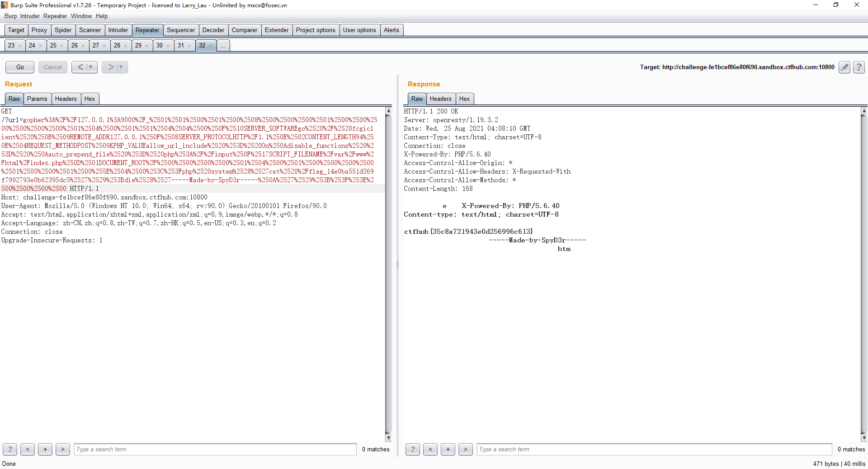
Task: Open the Burp menu
Action: click(x=10, y=16)
